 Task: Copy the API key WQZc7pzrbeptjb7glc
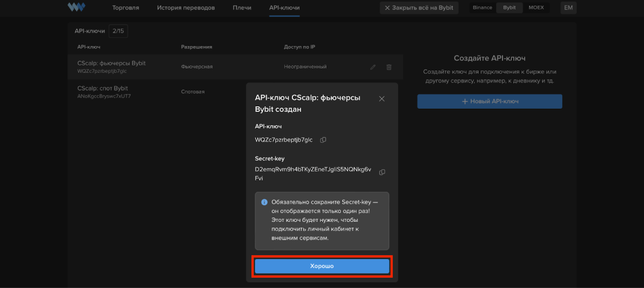tap(323, 140)
